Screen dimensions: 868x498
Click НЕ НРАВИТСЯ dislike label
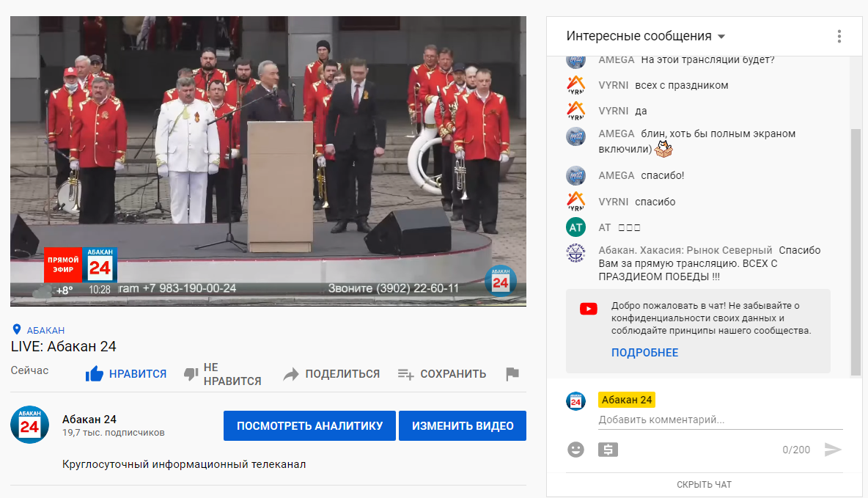pos(232,375)
